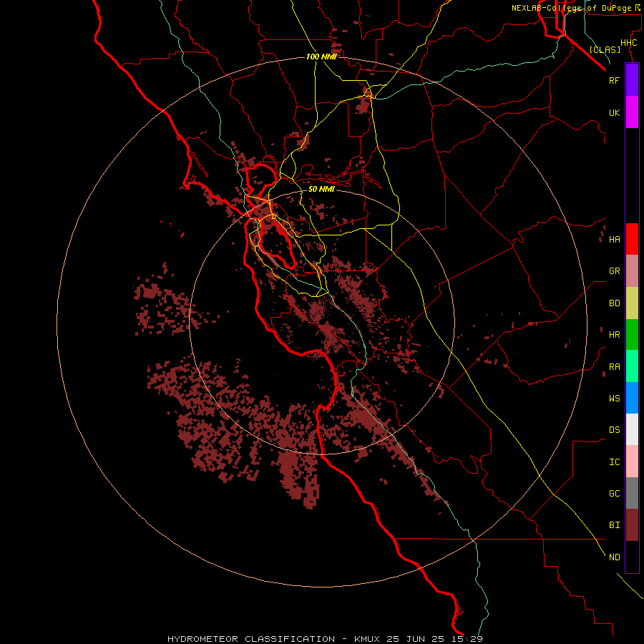This screenshot has height=644, width=644.
Task: Click the RA legend label
Action: pyautogui.click(x=615, y=367)
